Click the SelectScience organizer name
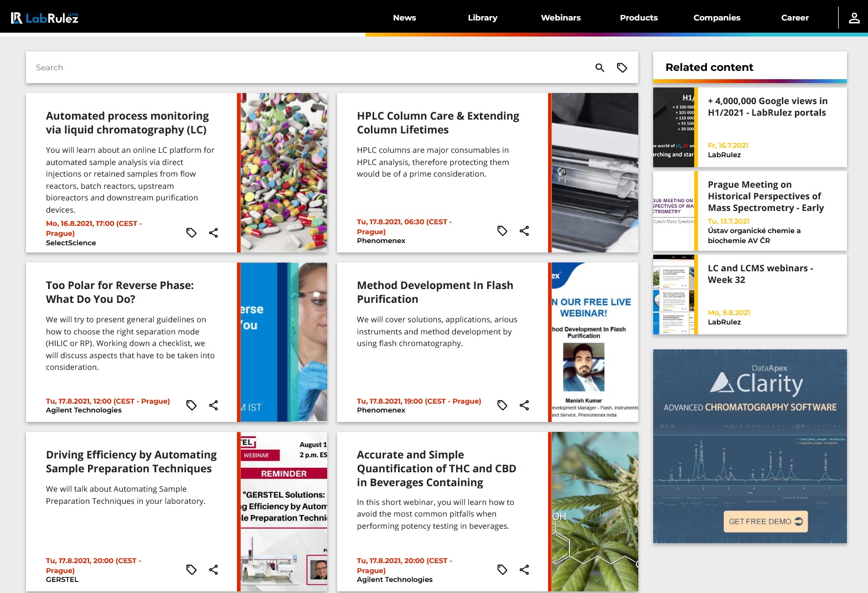 click(x=71, y=243)
